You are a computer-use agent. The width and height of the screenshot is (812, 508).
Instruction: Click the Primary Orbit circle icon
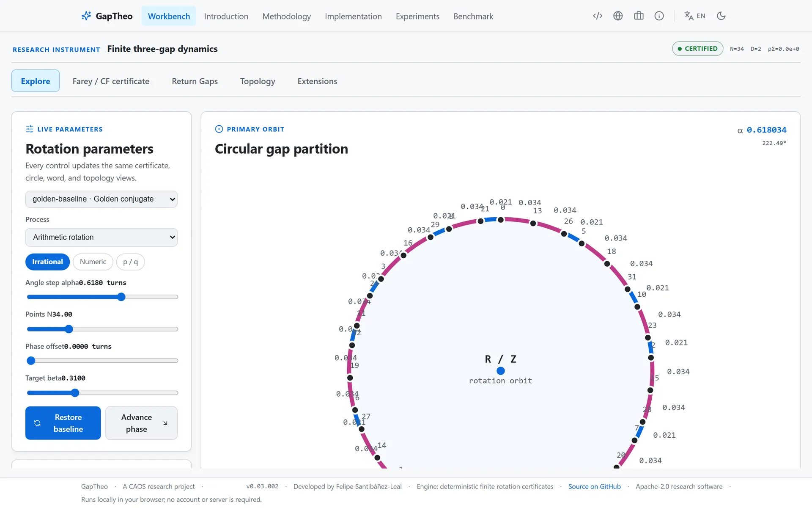(219, 129)
